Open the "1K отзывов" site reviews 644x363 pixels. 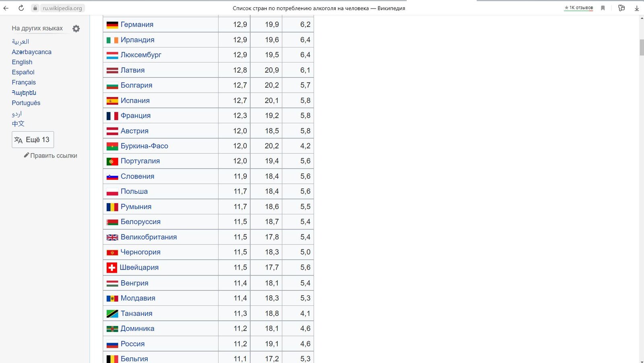[x=578, y=8]
